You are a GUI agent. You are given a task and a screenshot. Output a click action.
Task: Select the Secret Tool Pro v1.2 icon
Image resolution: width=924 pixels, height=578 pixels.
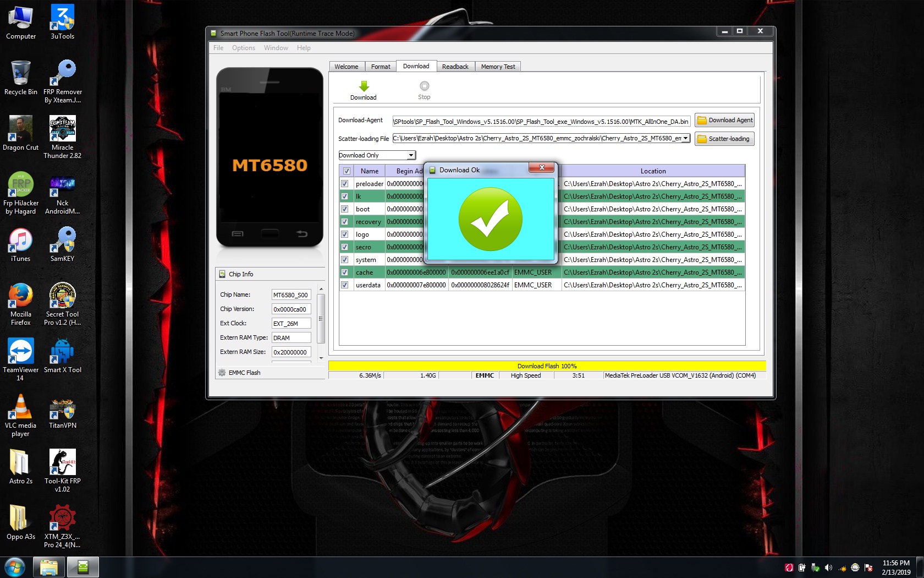tap(63, 304)
